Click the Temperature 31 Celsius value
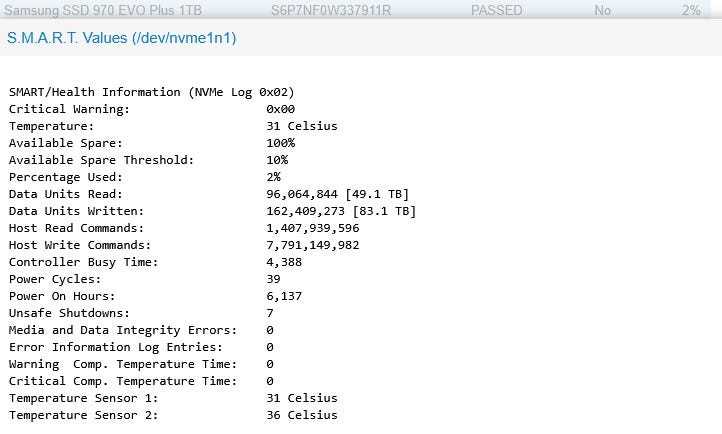The height and width of the screenshot is (434, 722). pos(302,126)
